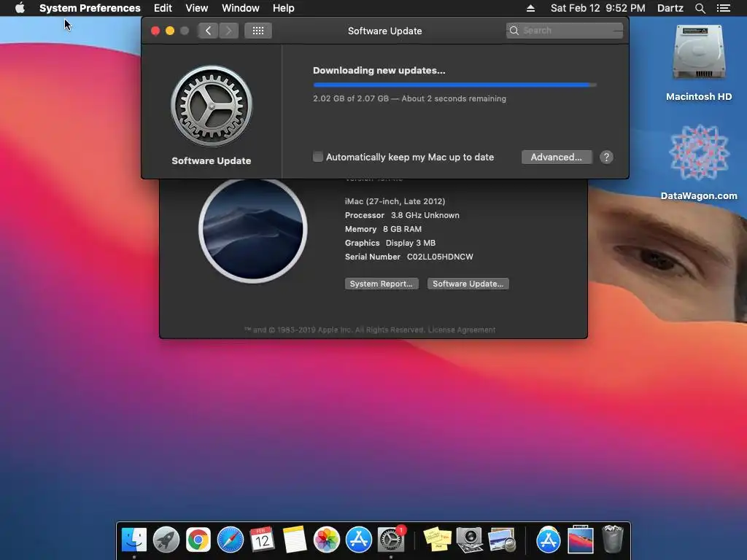Click the forward arrow in Software Update toolbar
Viewport: 747px width, 560px height.
[x=228, y=31]
